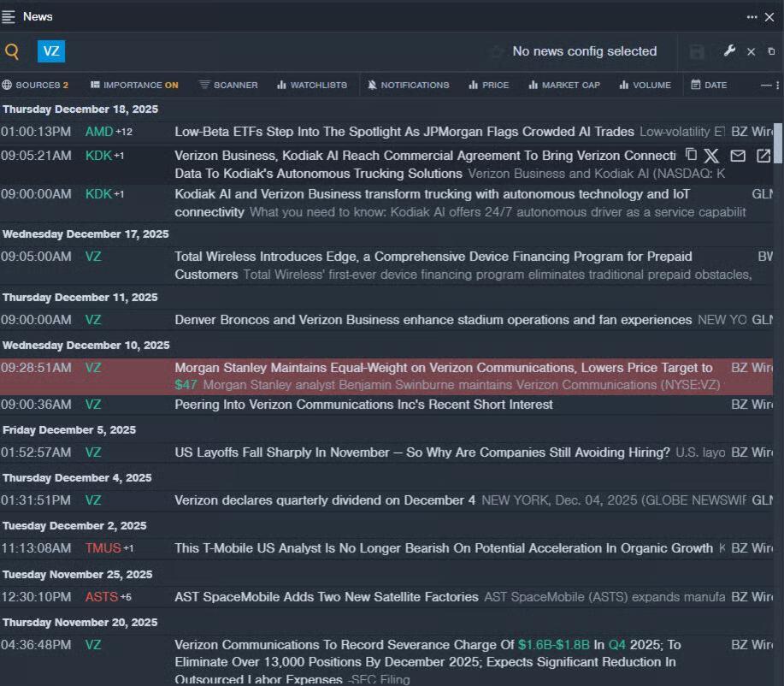This screenshot has height=686, width=784.
Task: Toggle the Importance ON filter
Action: tap(134, 85)
